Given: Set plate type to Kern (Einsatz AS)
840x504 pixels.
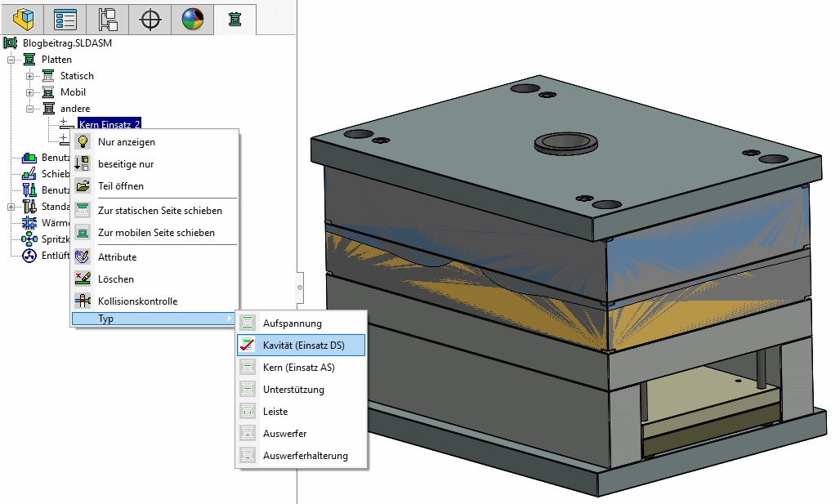Looking at the screenshot, I should (301, 368).
